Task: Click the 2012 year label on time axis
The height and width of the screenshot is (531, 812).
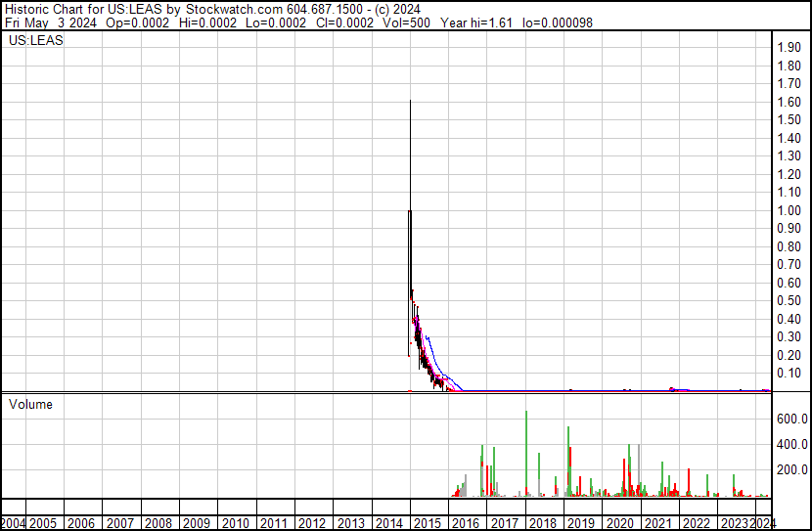Action: [x=312, y=523]
